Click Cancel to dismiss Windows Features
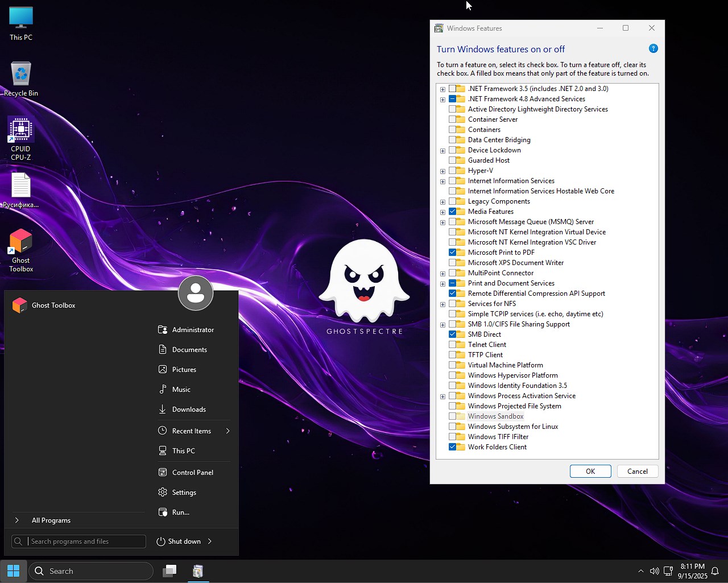This screenshot has height=583, width=728. [x=638, y=471]
